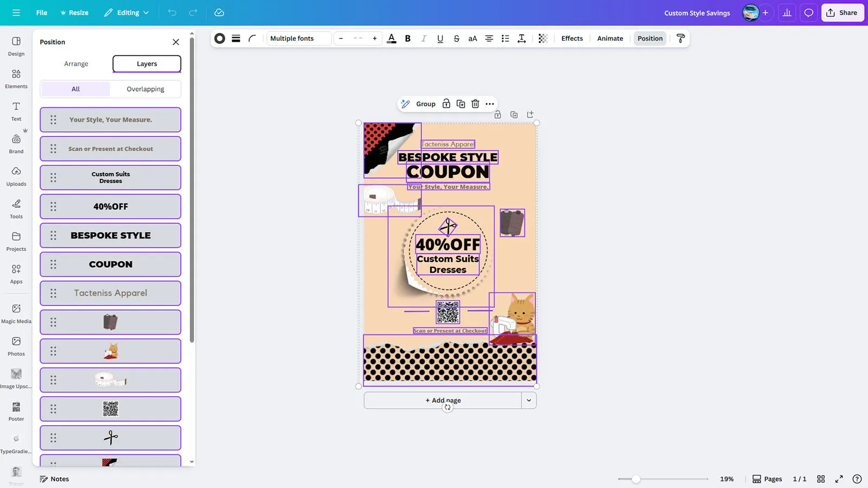
Task: Open the Elements sidebar panel
Action: point(16,79)
